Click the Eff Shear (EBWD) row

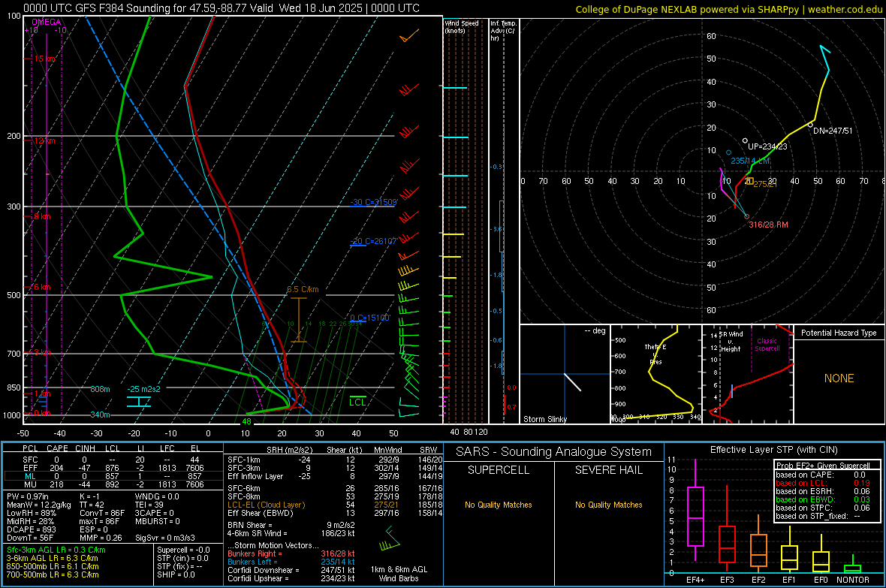coord(335,514)
